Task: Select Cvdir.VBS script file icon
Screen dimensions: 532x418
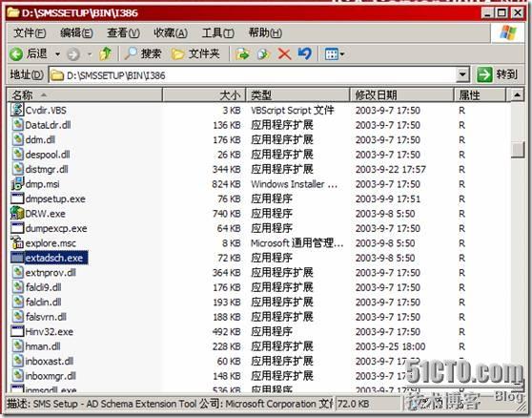Action: (x=17, y=110)
